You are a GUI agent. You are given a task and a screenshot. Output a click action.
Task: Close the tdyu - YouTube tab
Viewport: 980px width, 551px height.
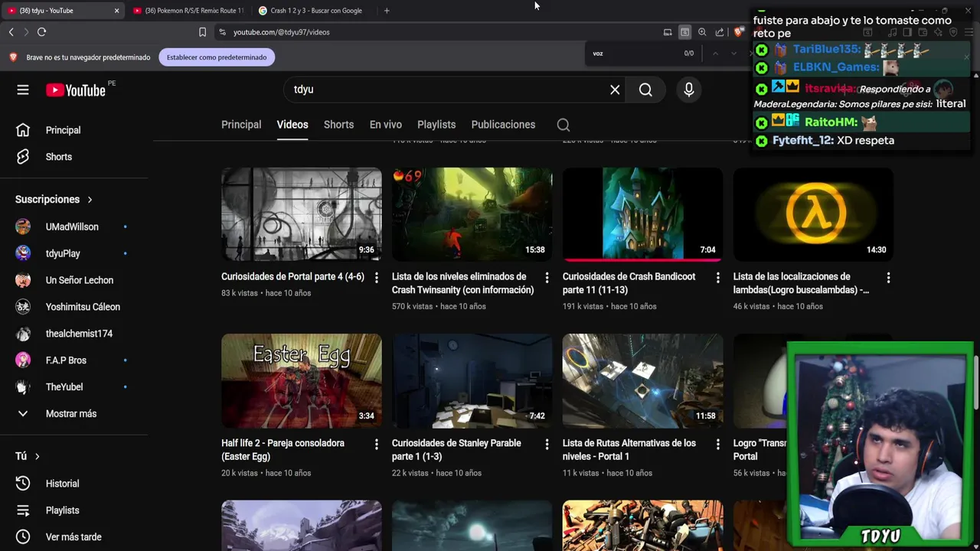tap(116, 11)
